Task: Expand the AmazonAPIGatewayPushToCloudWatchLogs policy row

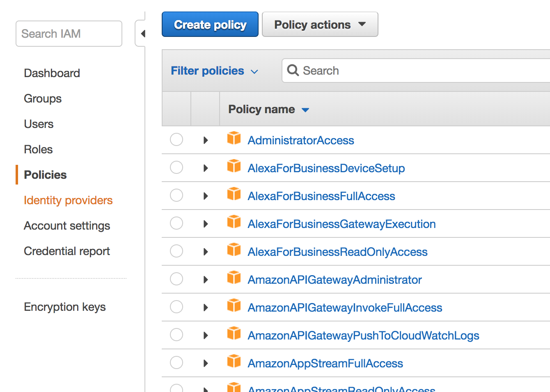Action: click(206, 335)
